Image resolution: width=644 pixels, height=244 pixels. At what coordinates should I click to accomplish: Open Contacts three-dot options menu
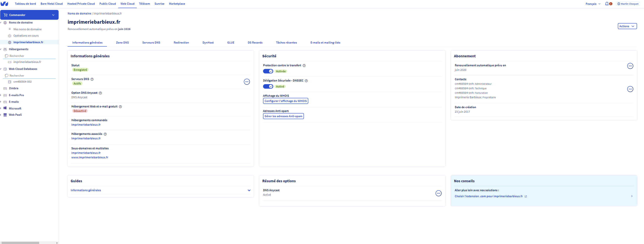pos(630,89)
